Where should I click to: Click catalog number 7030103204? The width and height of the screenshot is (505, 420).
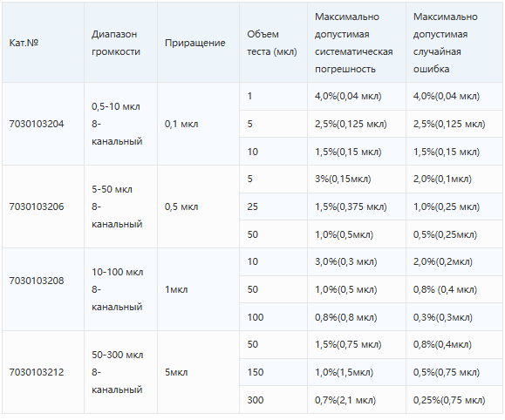coord(37,124)
